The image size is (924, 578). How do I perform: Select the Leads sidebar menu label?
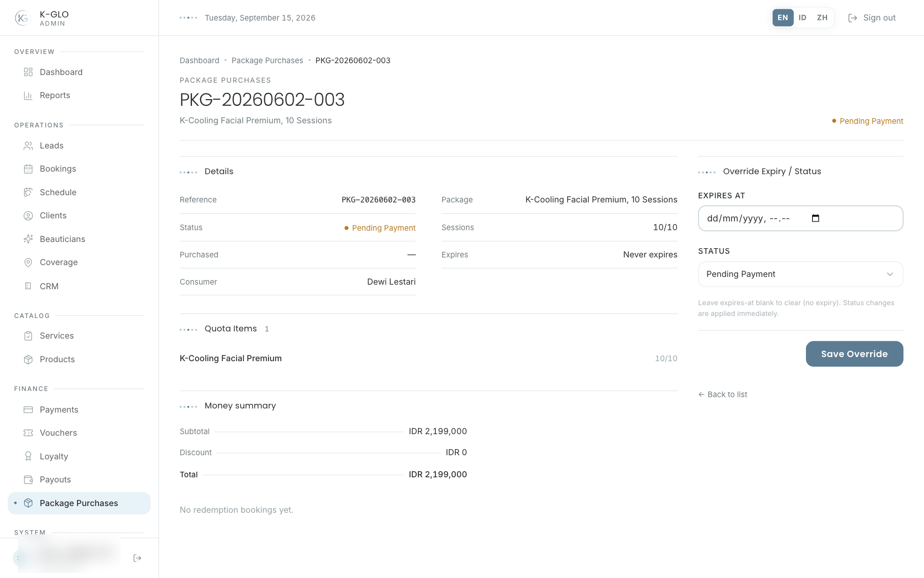tap(52, 146)
